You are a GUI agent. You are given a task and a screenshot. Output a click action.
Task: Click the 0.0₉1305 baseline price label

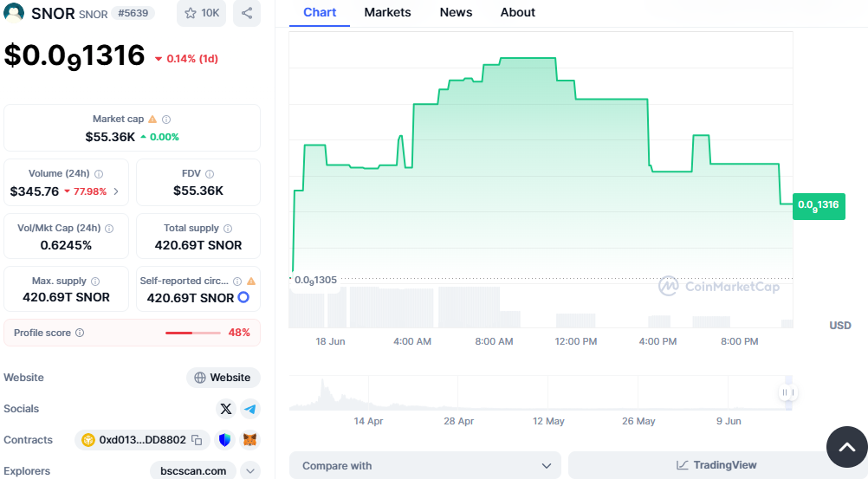click(315, 280)
